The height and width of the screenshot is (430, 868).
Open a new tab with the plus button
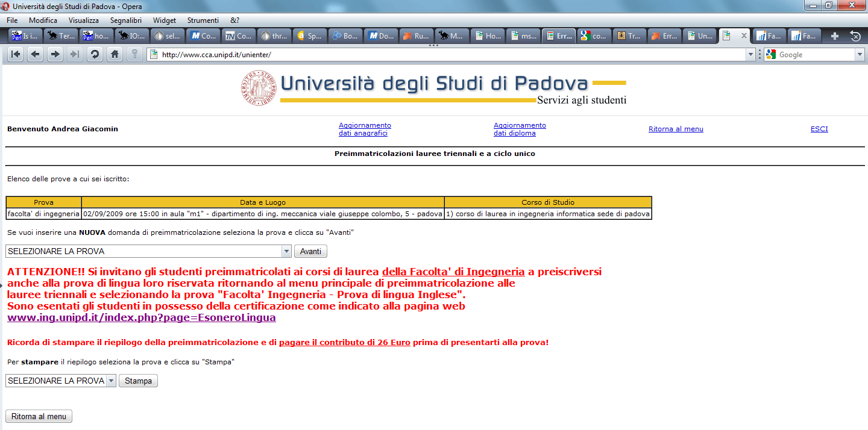coord(835,36)
